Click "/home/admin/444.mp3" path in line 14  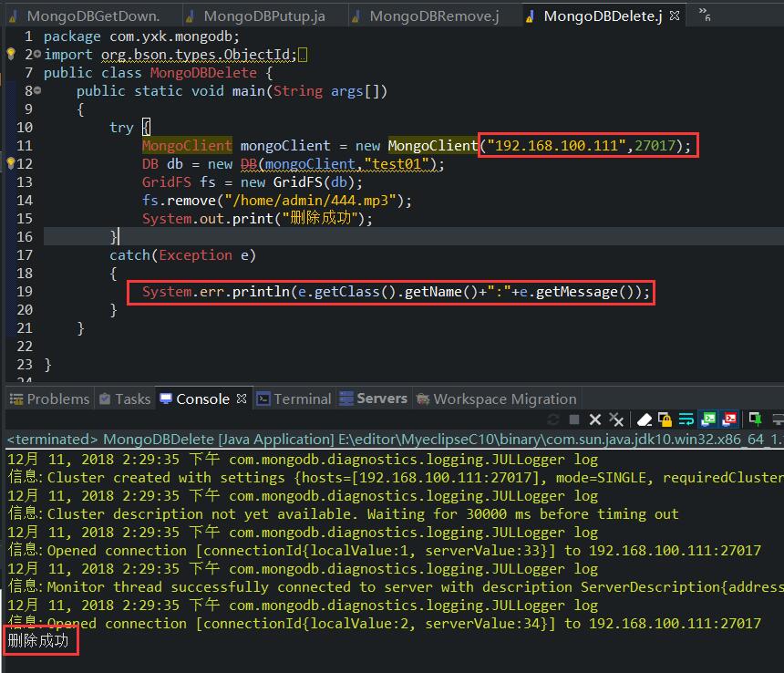311,201
